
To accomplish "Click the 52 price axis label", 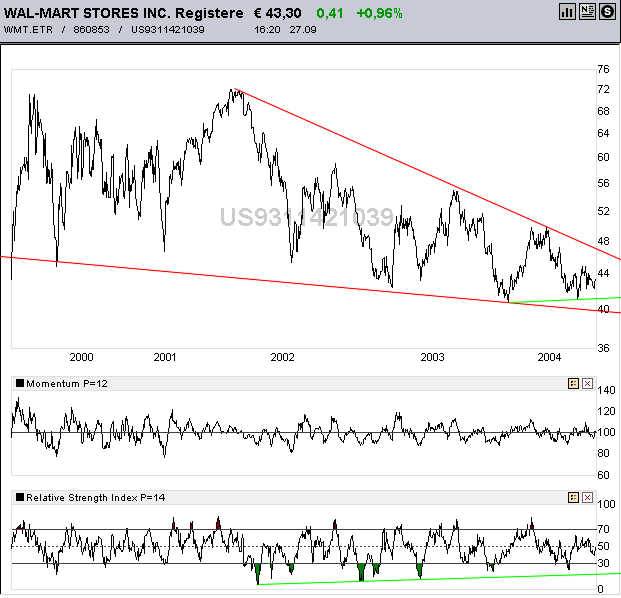I will (x=603, y=211).
